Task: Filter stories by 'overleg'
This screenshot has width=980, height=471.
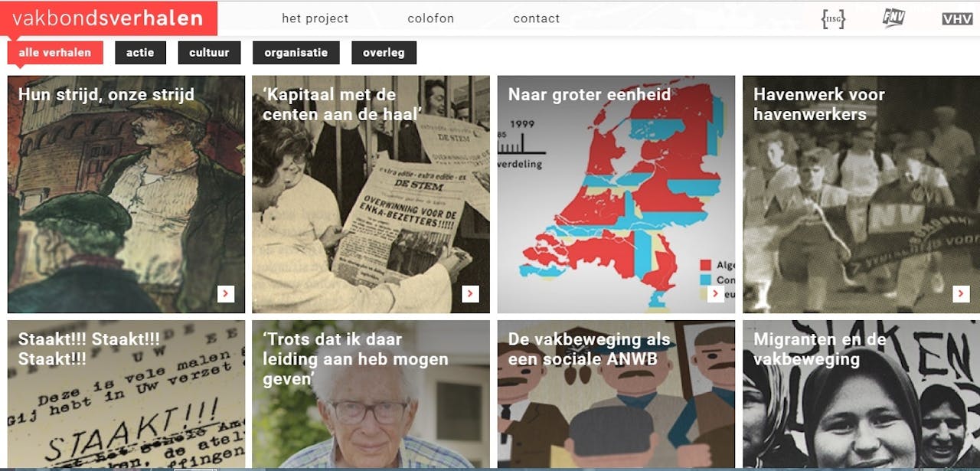Action: tap(384, 53)
